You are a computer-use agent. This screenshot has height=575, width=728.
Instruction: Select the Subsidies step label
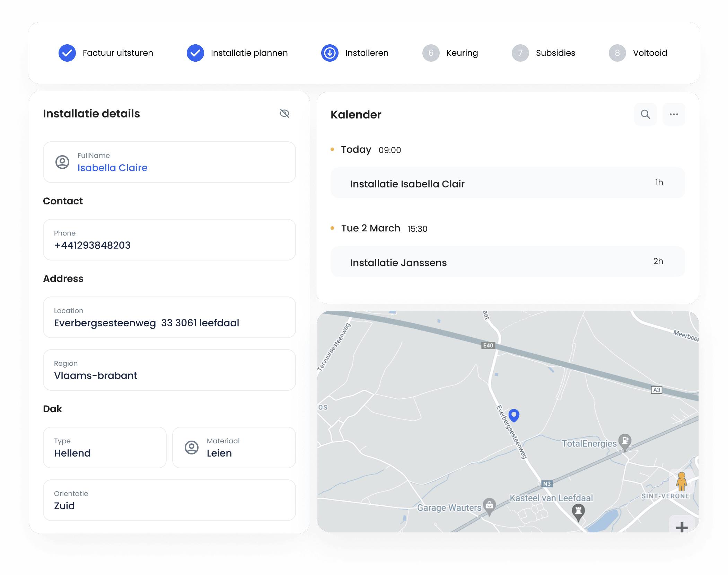point(555,53)
